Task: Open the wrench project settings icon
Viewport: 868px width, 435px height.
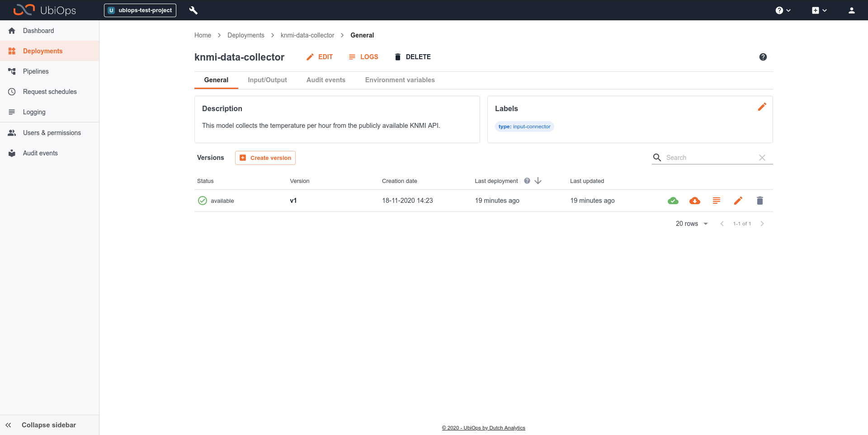Action: tap(193, 10)
